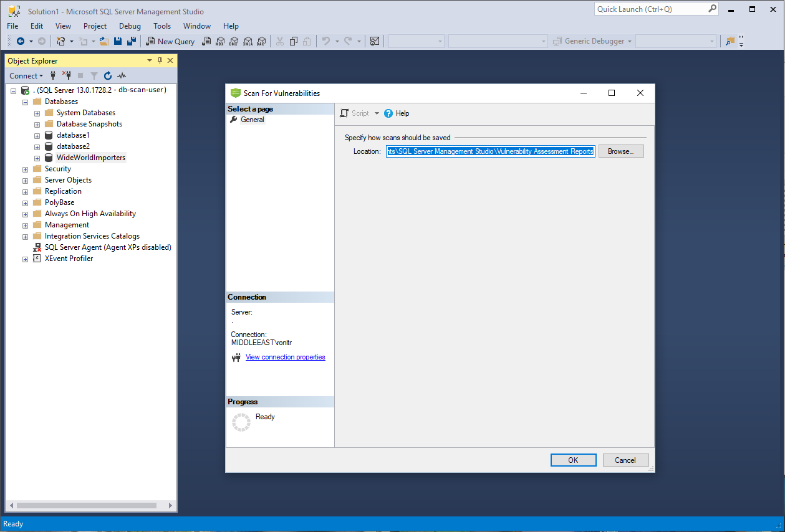Open Activity Monitor from Object Explorer toolbar
The width and height of the screenshot is (785, 532).
point(122,75)
